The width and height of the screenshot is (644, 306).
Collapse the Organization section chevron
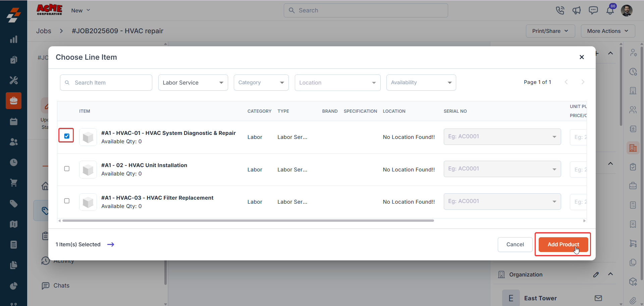point(610,274)
